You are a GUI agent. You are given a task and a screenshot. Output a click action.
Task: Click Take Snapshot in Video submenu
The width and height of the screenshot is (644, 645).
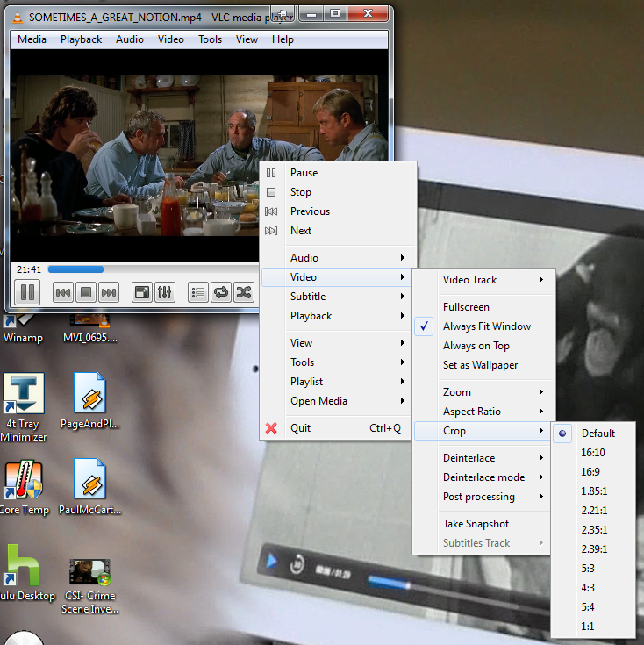coord(482,524)
